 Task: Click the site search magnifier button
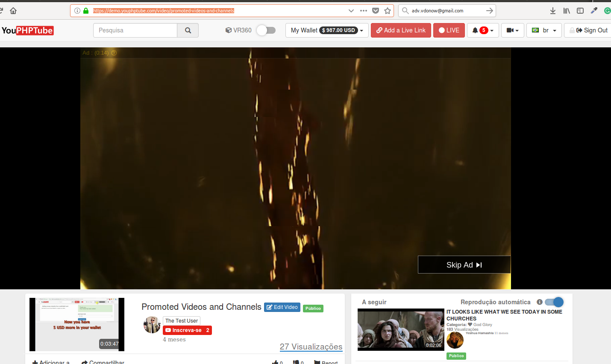[x=188, y=30]
